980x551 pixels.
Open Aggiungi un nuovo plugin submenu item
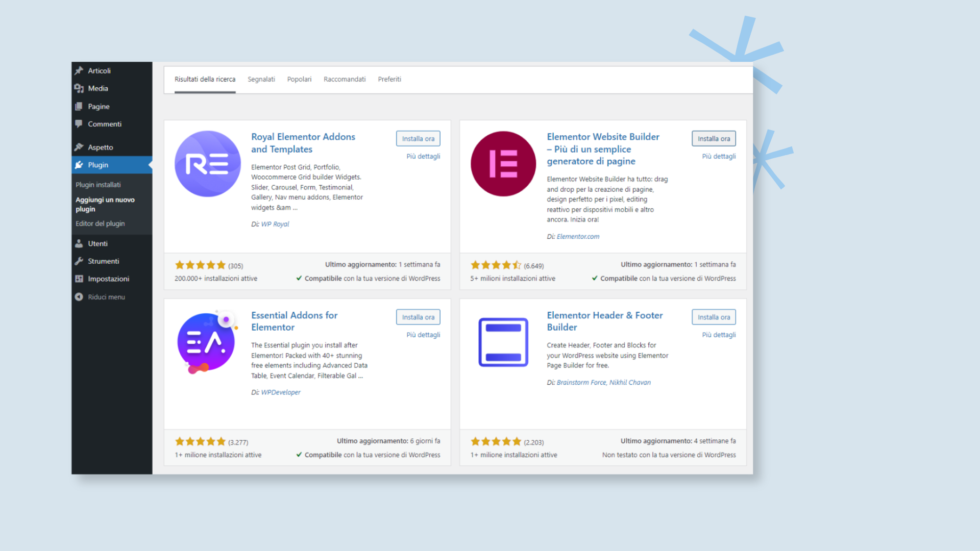(x=105, y=205)
